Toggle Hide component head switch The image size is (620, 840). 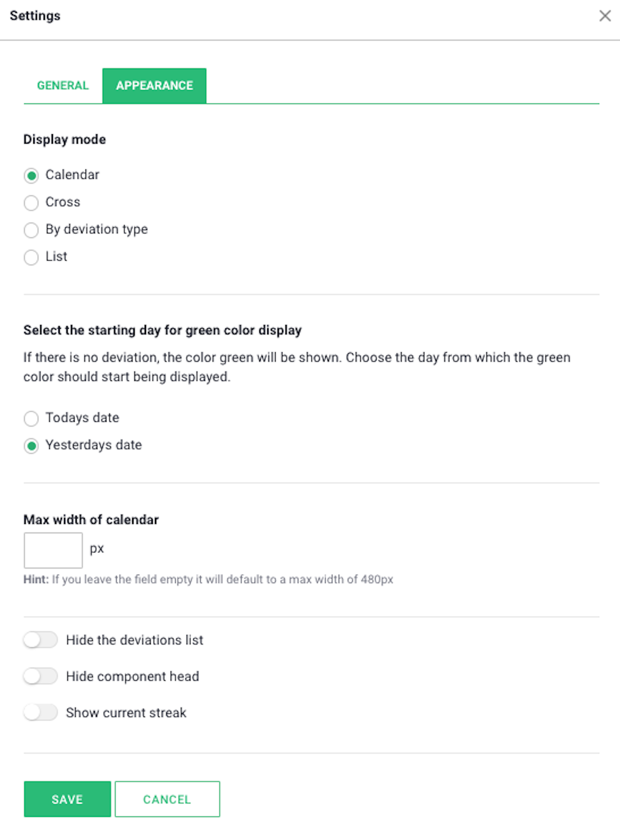coord(40,676)
